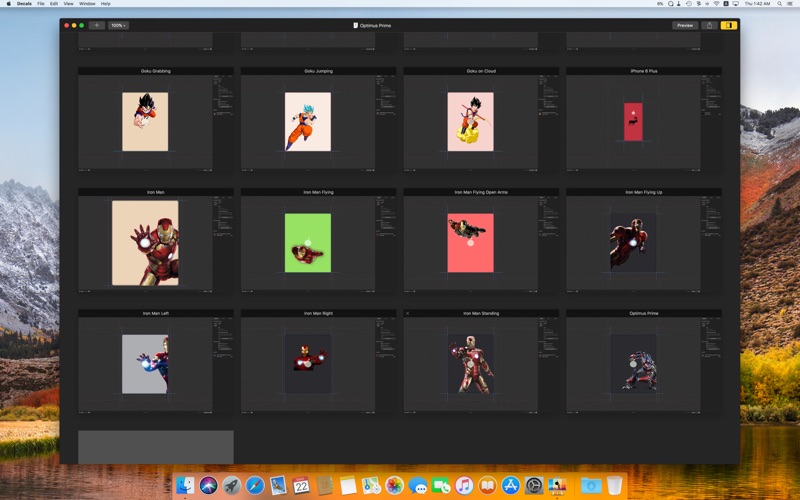Open System Preferences gear in Dock

[534, 485]
